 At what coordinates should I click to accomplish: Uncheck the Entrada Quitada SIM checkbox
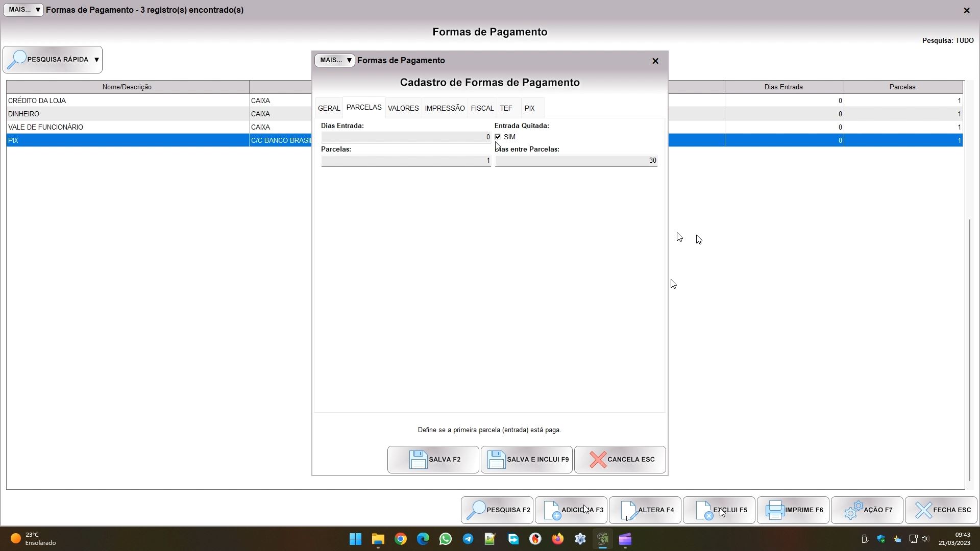(x=498, y=137)
